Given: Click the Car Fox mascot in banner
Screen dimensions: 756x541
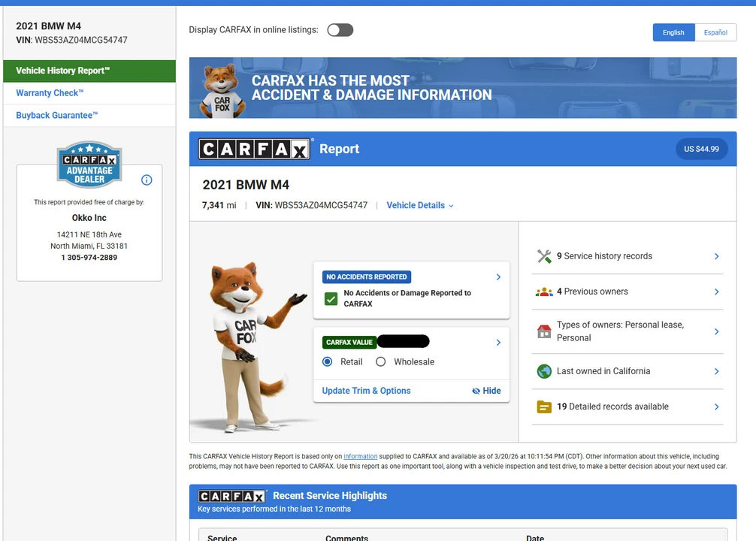Looking at the screenshot, I should pos(222,91).
